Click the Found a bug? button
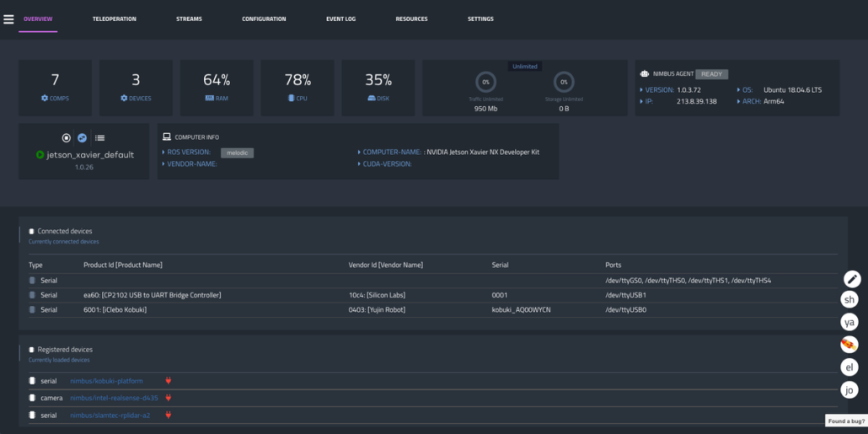This screenshot has height=434, width=868. coord(845,421)
